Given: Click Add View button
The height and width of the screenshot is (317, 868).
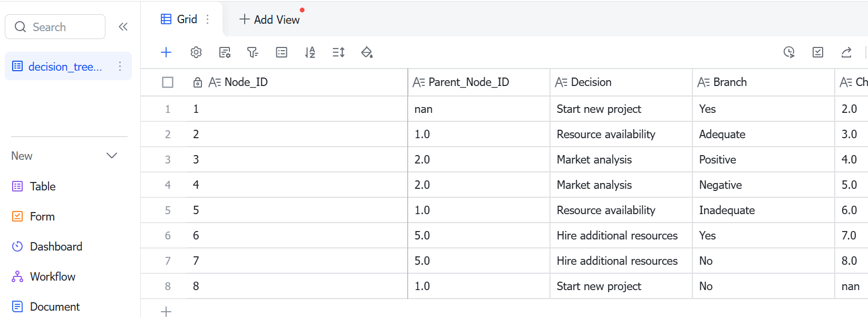Looking at the screenshot, I should [x=269, y=20].
